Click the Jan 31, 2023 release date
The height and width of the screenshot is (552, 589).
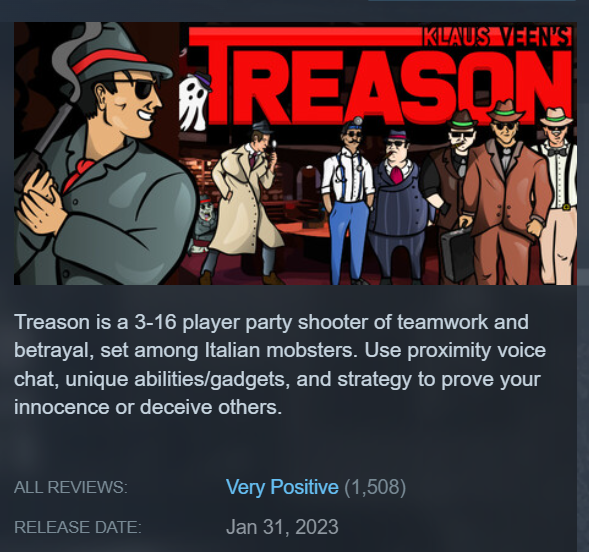tap(282, 527)
